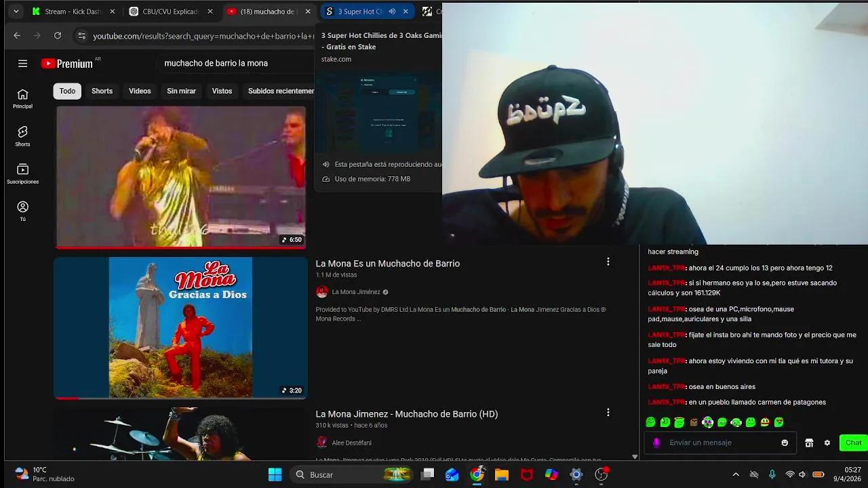Show hidden system tray icons

pos(736,474)
